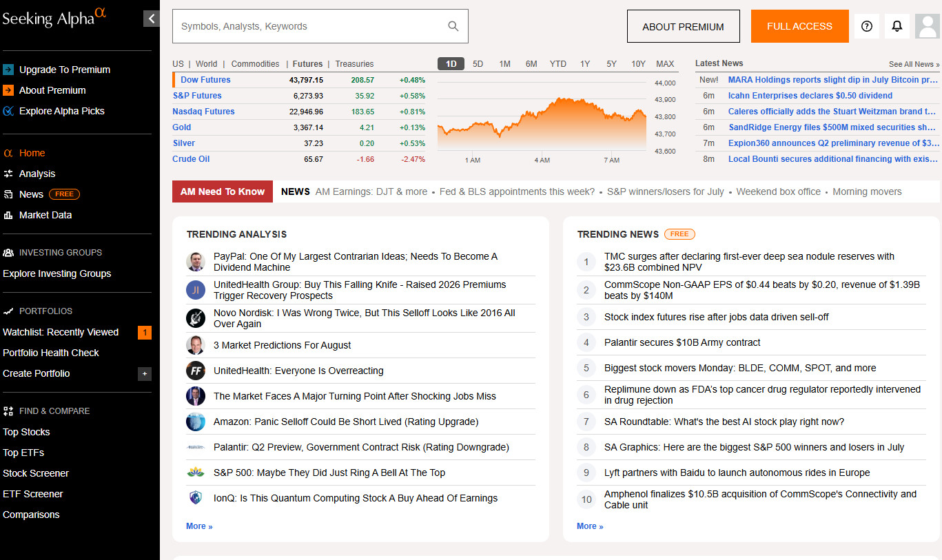Open Portfolio Health Check
The image size is (942, 560).
(51, 353)
